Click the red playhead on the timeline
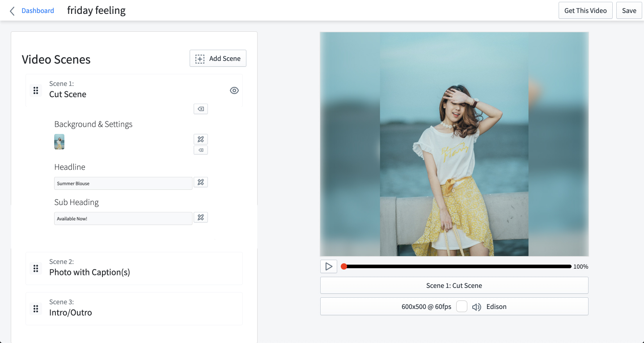Screen dimensions: 644x343 pos(344,266)
